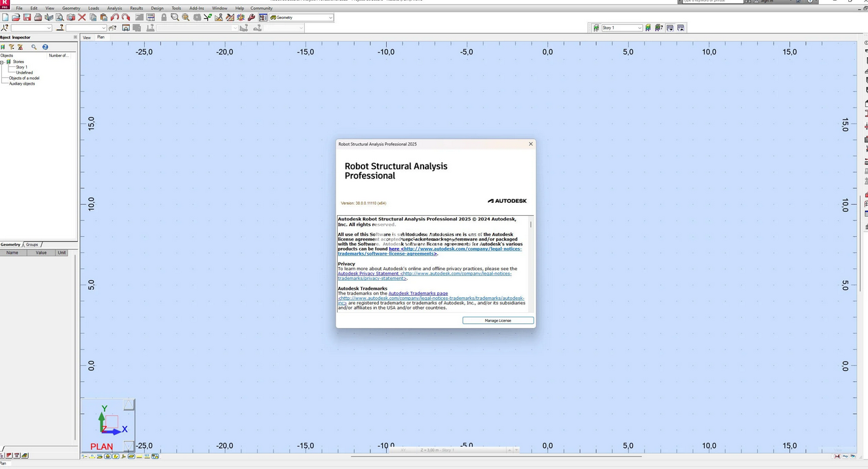The height and width of the screenshot is (469, 868).
Task: Open the Tools menu
Action: coord(176,9)
